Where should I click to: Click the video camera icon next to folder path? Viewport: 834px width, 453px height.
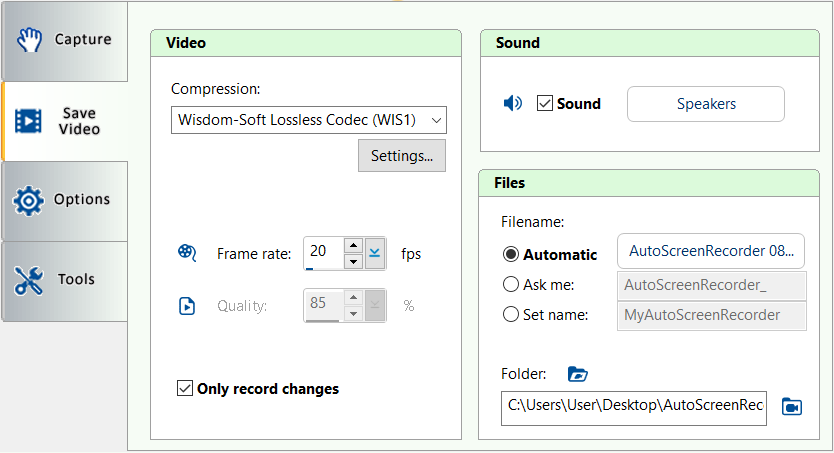(792, 406)
